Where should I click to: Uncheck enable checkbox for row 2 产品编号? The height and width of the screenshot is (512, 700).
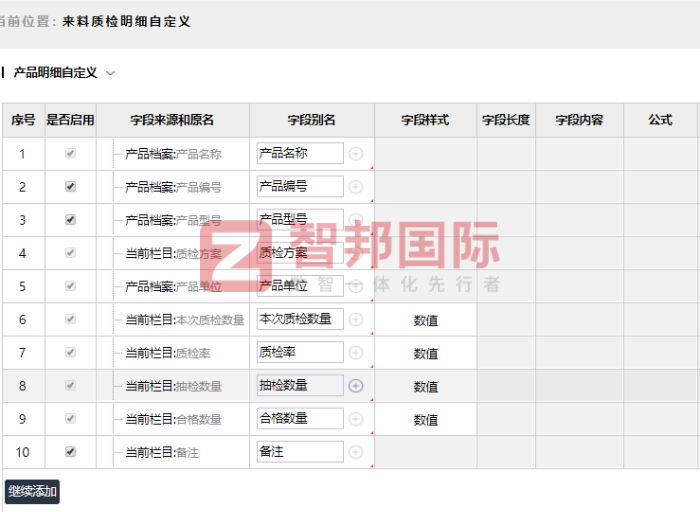tap(70, 187)
